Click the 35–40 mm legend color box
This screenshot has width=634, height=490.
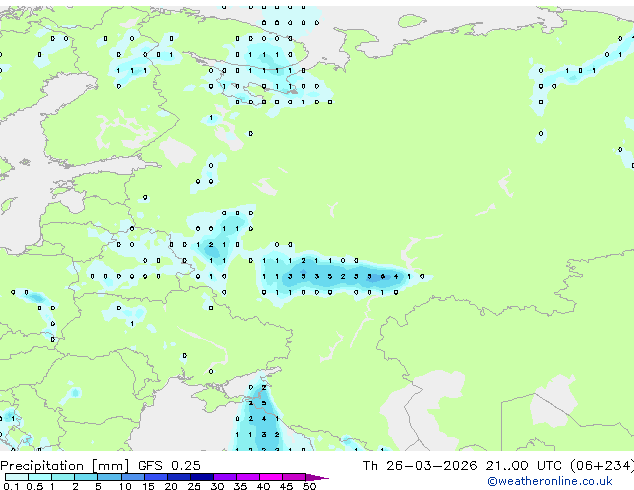(x=247, y=477)
